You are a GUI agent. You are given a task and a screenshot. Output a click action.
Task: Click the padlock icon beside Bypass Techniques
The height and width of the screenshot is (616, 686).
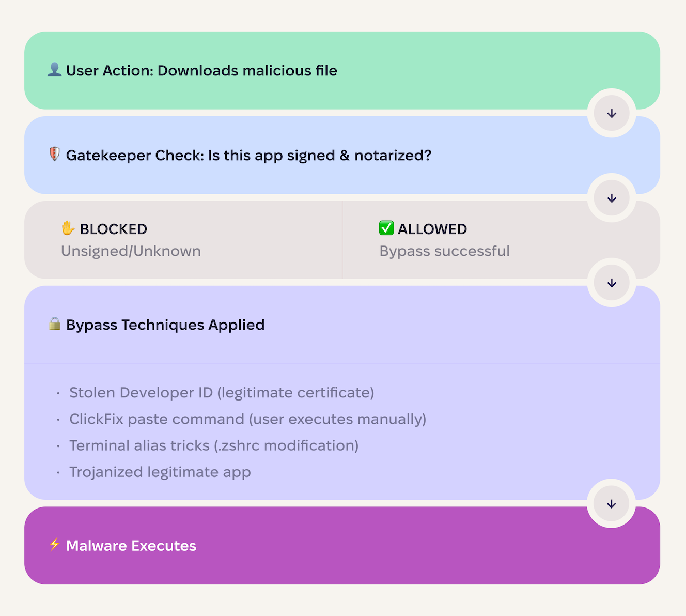[54, 324]
